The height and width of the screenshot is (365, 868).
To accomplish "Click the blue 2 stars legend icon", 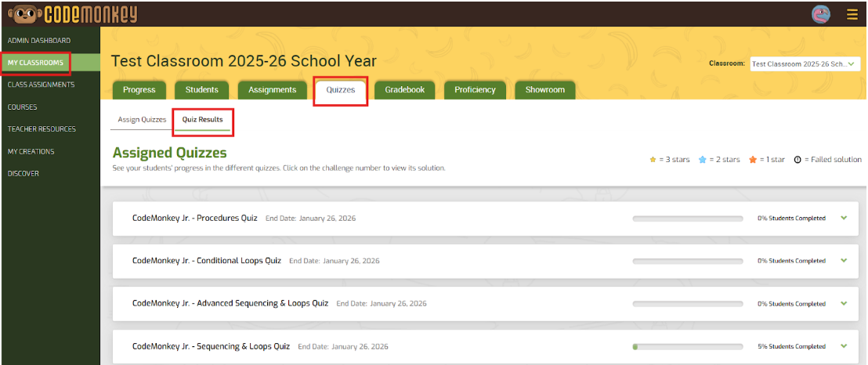I will pyautogui.click(x=702, y=160).
